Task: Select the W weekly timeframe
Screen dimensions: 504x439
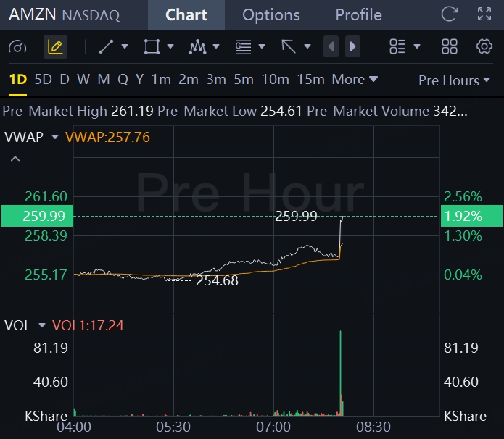Action: (x=83, y=79)
